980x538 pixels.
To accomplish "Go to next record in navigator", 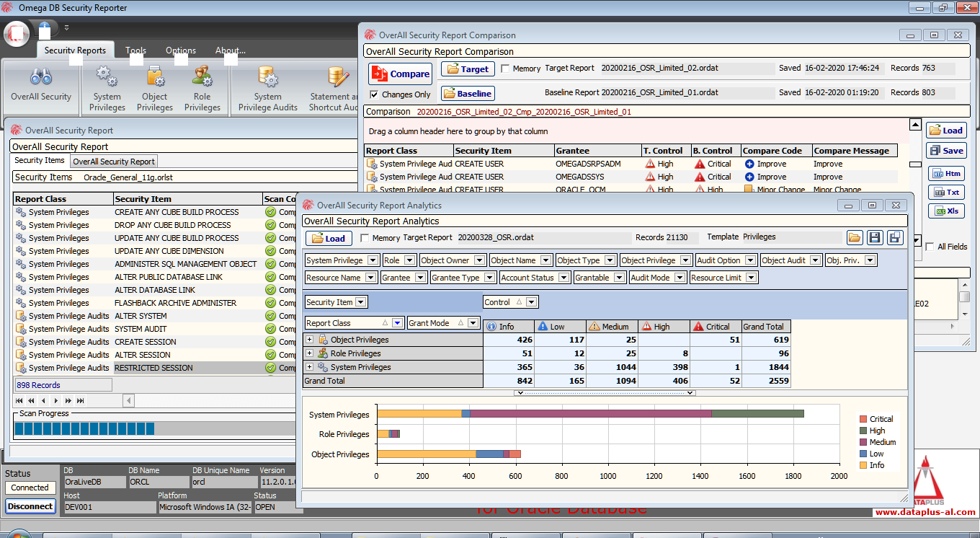I will coord(56,400).
